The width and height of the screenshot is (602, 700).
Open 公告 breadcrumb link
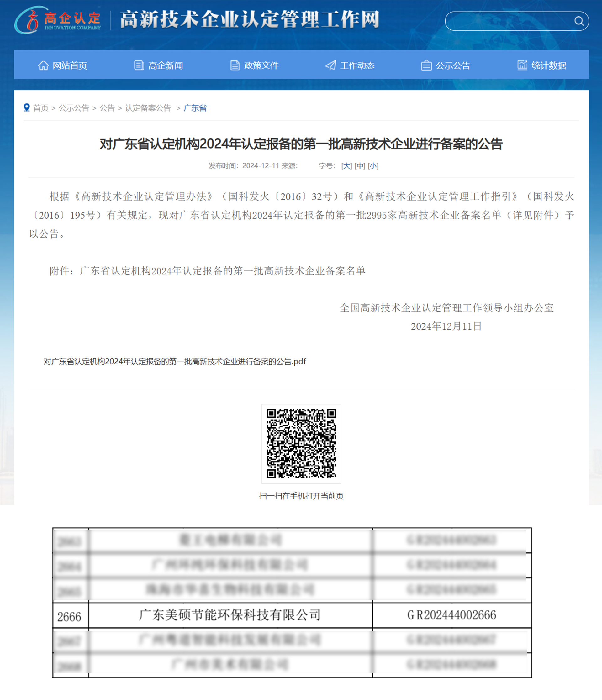coord(107,108)
